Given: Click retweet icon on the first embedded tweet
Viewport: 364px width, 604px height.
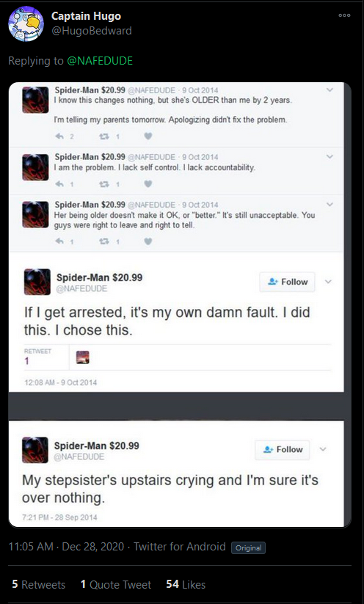Looking at the screenshot, I should coord(104,137).
